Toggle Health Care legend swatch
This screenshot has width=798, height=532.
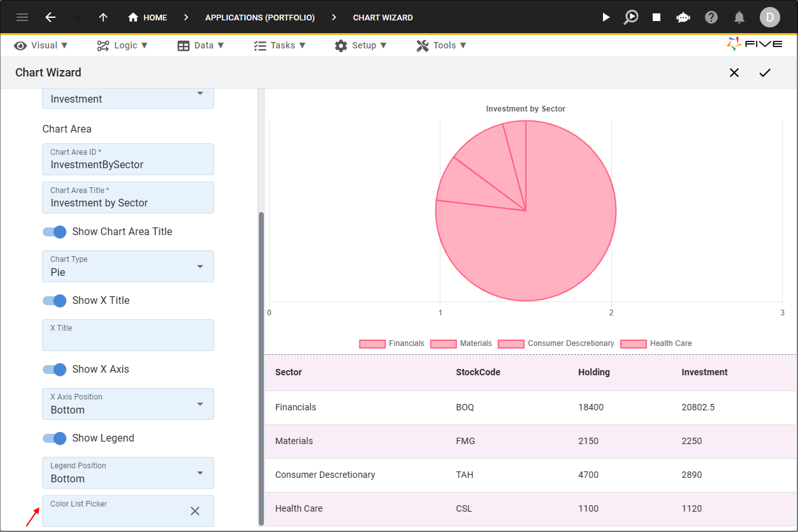(x=634, y=344)
